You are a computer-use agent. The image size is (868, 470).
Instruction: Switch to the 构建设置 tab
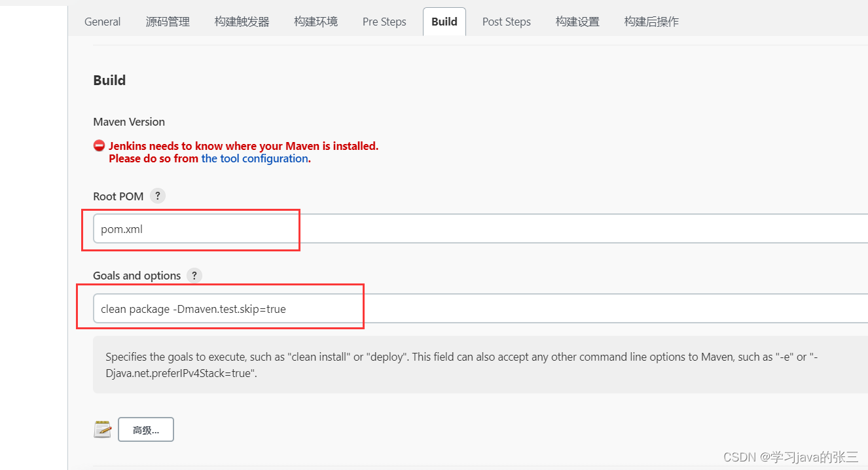[577, 21]
